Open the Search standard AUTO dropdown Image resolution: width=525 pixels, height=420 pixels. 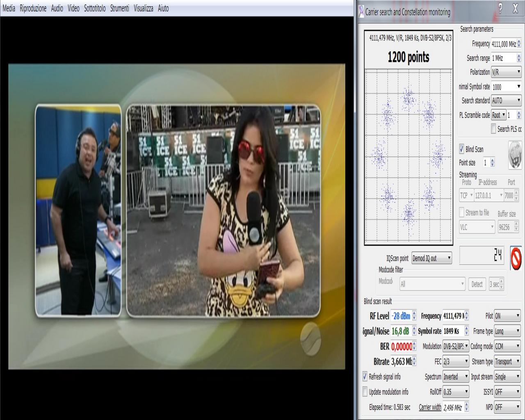(x=506, y=100)
